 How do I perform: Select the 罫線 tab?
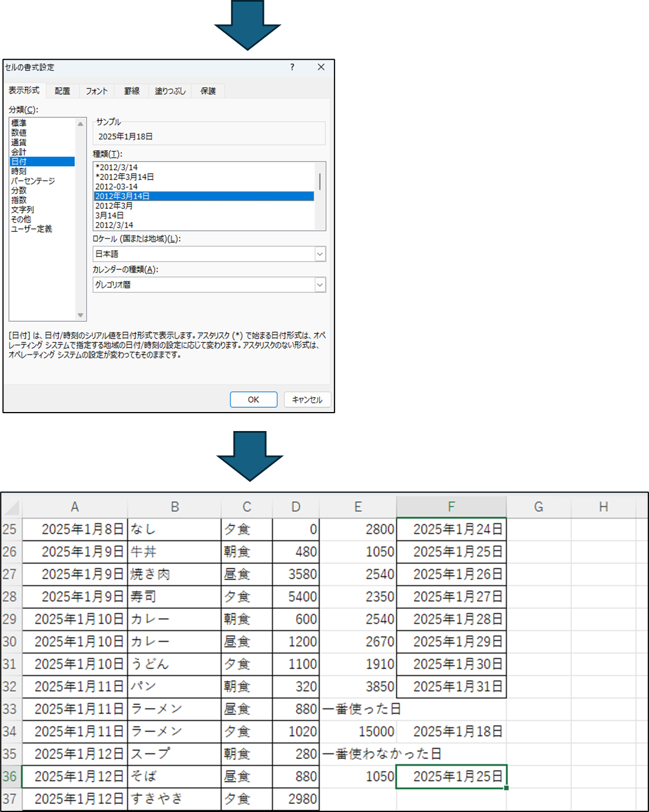coord(132,91)
